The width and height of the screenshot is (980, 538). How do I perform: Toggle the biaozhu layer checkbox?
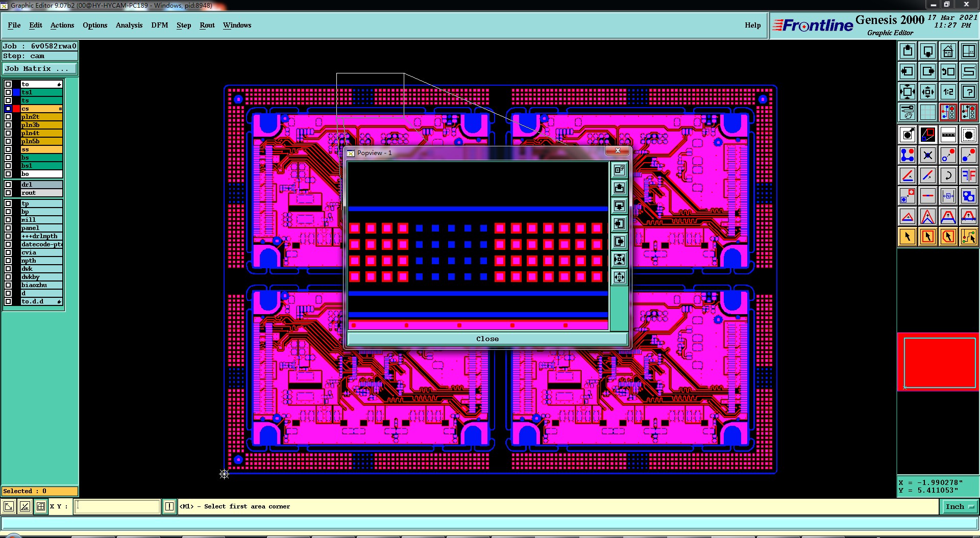pyautogui.click(x=8, y=285)
